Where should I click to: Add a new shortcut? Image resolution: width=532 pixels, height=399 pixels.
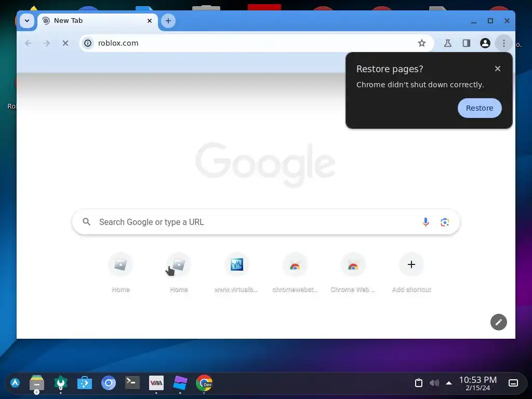pyautogui.click(x=411, y=273)
